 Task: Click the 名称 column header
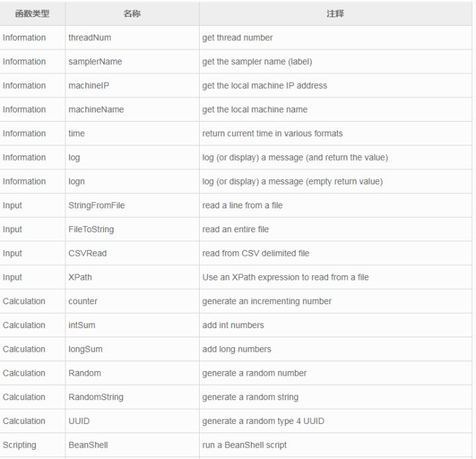[x=132, y=14]
